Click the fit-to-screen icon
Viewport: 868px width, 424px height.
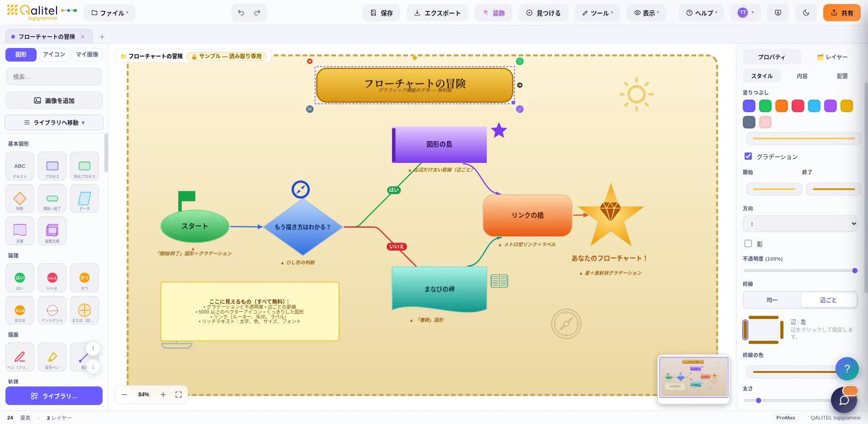(x=179, y=395)
